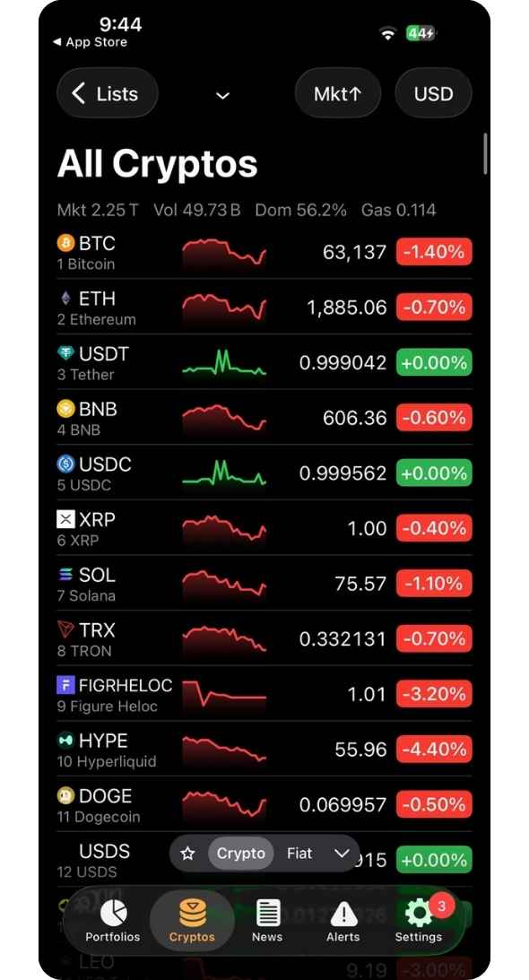Switch filter to Fiat
The width and height of the screenshot is (529, 980).
tap(299, 854)
